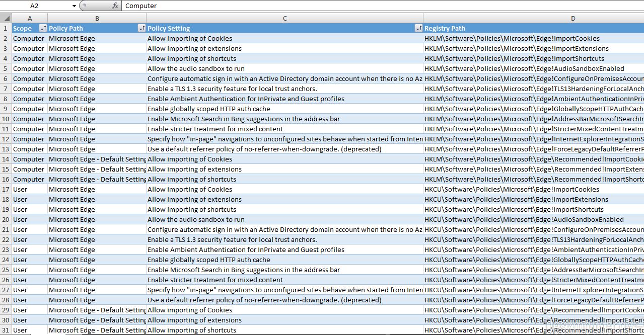
Task: Select row 22 header
Action: pyautogui.click(x=6, y=239)
